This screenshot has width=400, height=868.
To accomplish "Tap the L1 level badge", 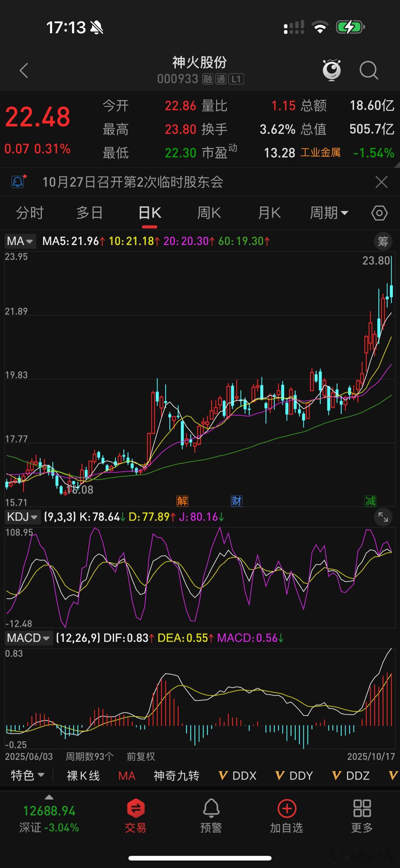I will pyautogui.click(x=236, y=79).
